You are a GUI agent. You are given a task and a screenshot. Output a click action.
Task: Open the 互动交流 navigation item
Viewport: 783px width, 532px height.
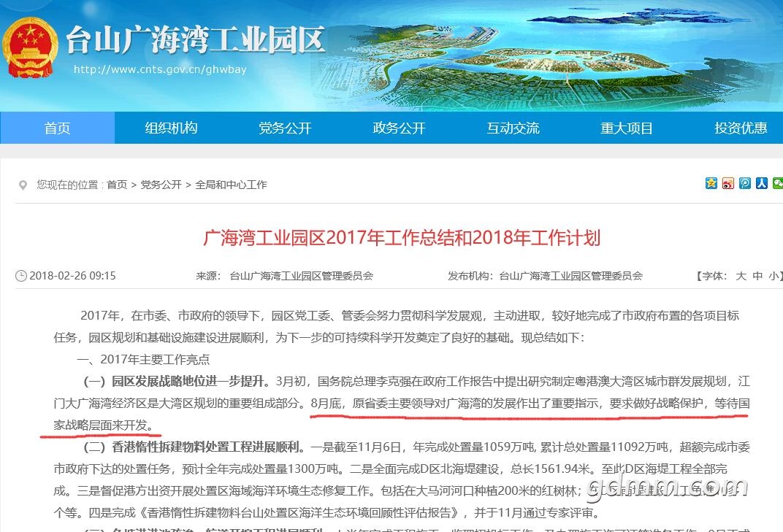click(513, 128)
